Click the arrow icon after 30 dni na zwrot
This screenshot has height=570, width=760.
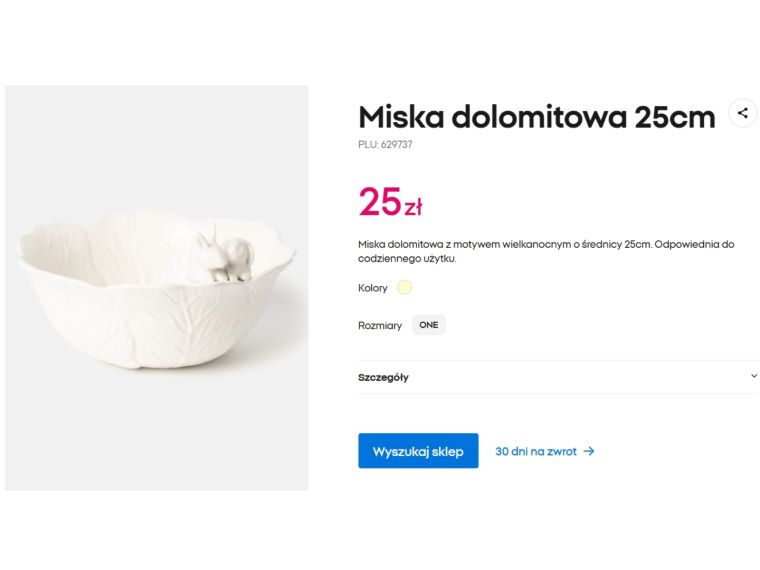tap(589, 451)
